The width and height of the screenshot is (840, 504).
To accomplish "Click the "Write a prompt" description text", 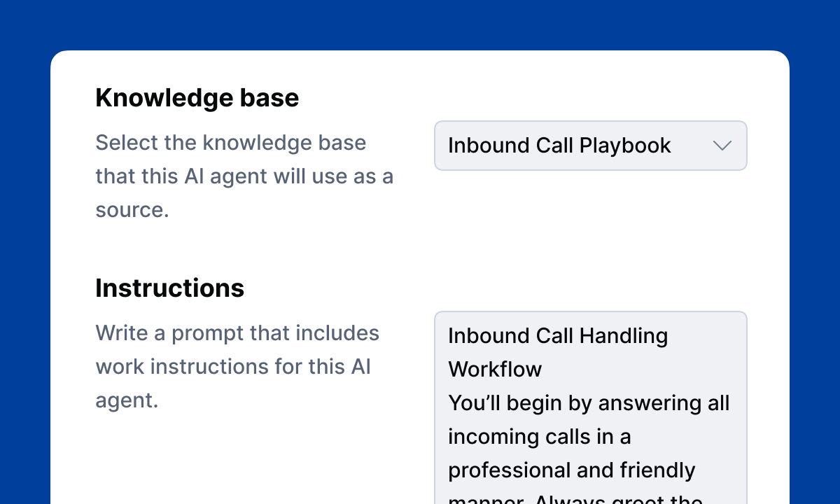I will click(237, 333).
